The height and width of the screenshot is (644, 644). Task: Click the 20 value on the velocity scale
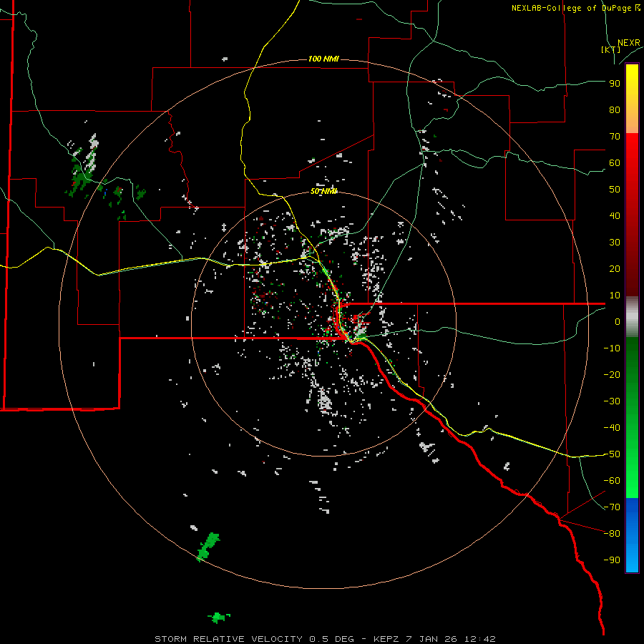tap(615, 269)
